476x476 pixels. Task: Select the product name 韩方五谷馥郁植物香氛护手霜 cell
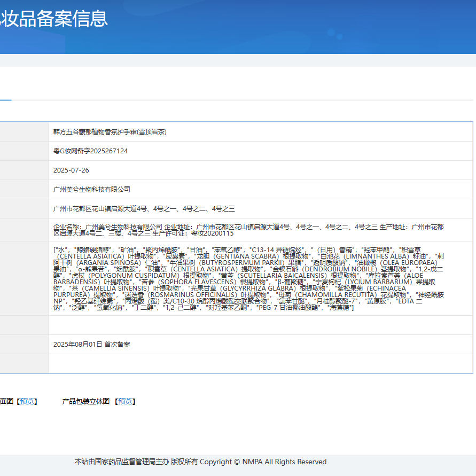pyautogui.click(x=110, y=132)
